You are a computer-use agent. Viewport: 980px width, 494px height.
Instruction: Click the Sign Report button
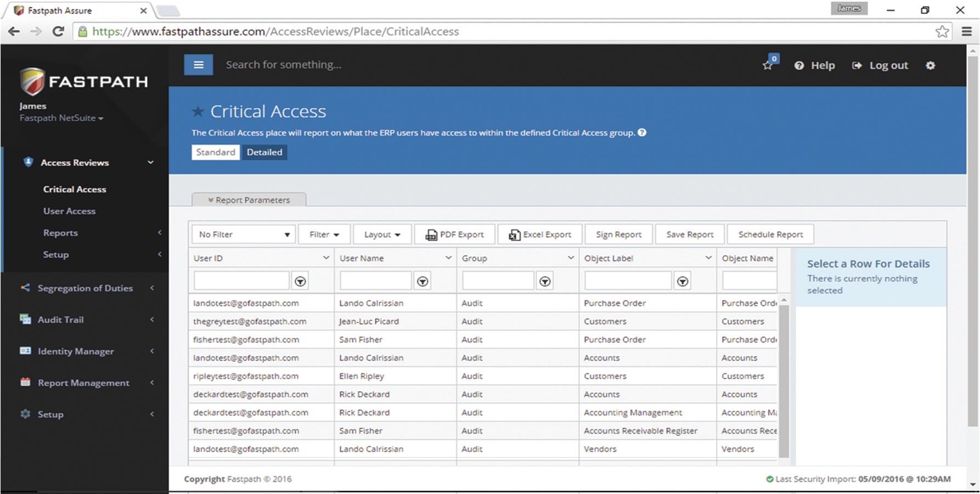(x=618, y=234)
